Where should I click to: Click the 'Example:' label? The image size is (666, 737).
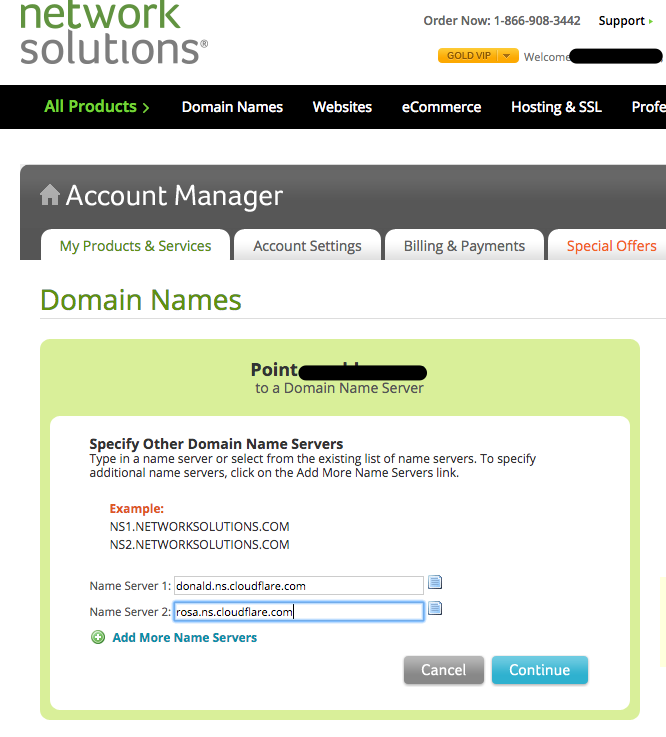tap(136, 509)
